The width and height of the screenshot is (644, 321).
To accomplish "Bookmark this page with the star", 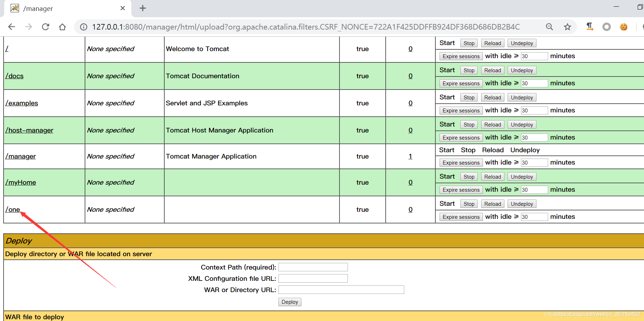I will 567,27.
